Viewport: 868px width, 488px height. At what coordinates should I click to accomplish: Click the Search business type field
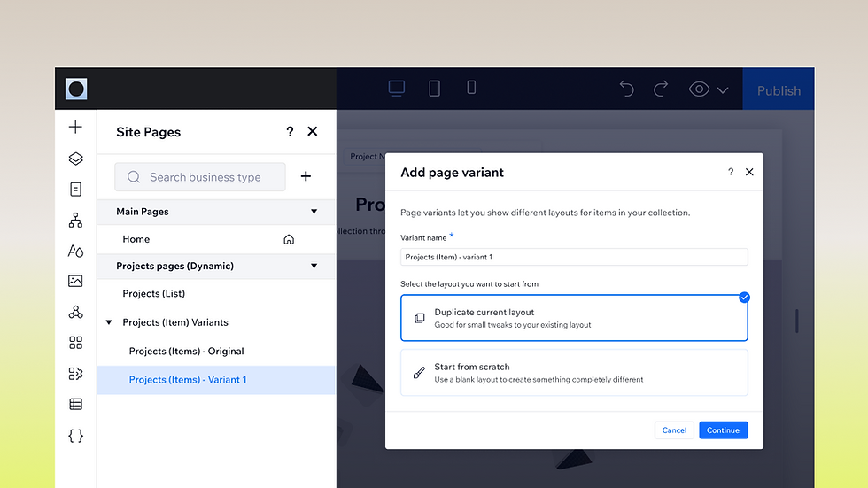pyautogui.click(x=200, y=177)
